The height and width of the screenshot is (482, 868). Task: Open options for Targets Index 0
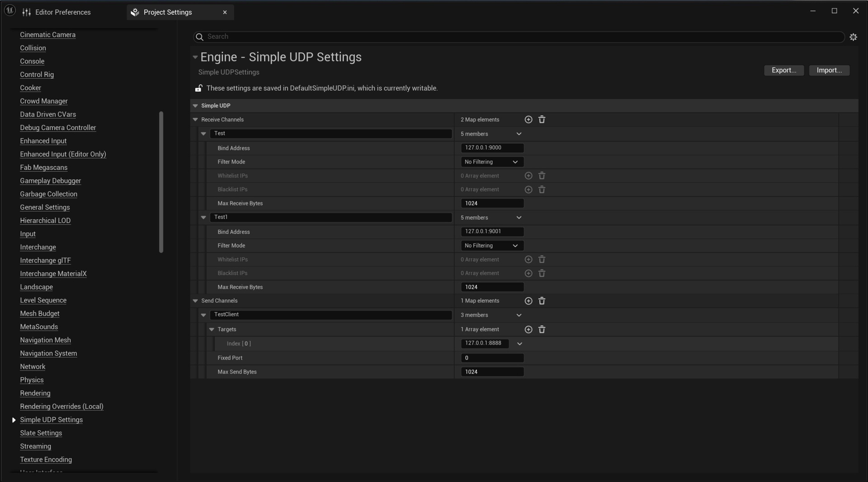519,344
